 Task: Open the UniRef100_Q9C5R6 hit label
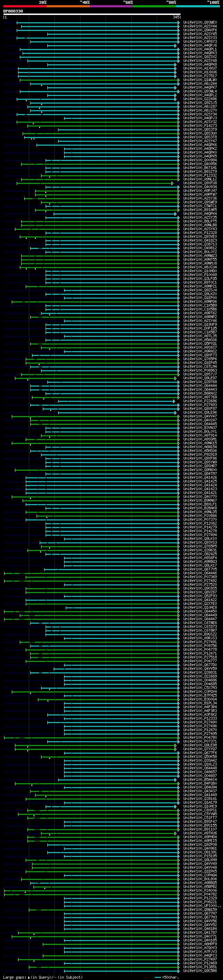[200, 971]
